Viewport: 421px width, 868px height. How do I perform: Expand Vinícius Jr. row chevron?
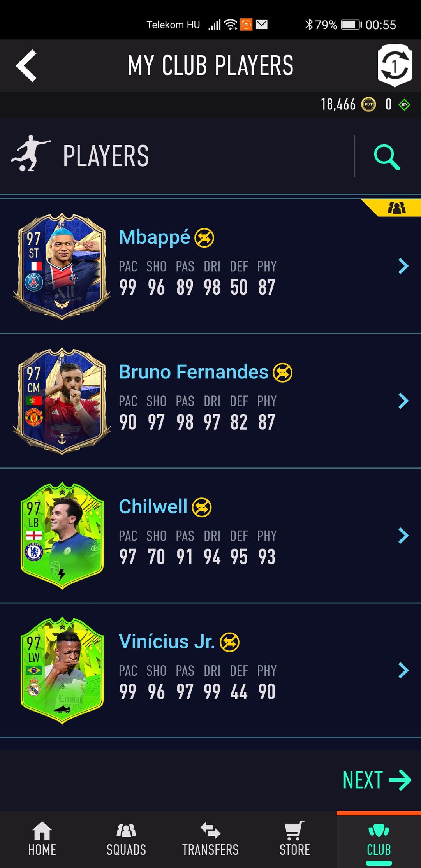403,670
